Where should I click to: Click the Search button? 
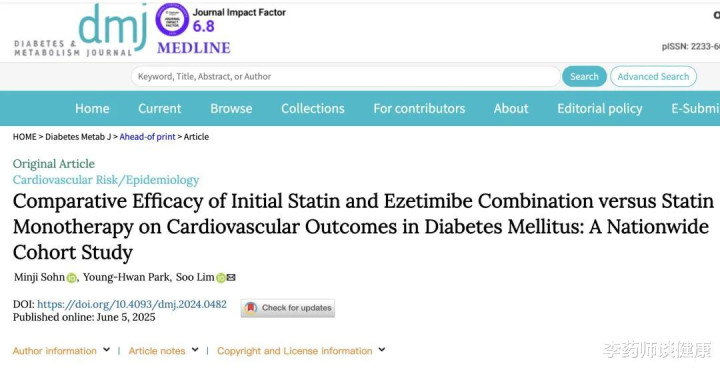[584, 77]
